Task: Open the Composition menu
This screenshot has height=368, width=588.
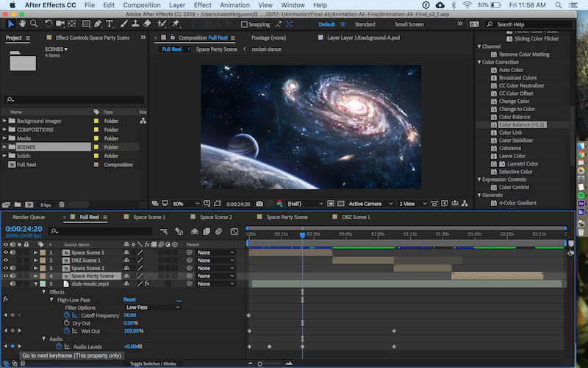Action: click(142, 5)
